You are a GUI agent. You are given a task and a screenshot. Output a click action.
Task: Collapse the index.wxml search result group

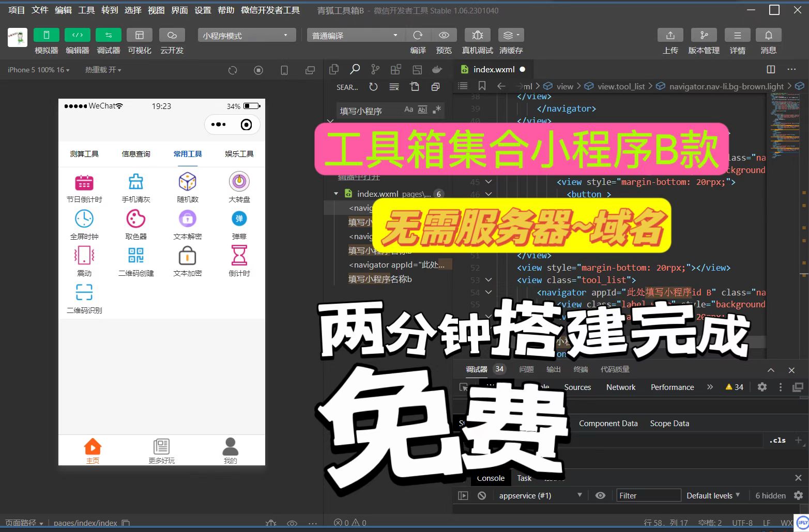[336, 194]
